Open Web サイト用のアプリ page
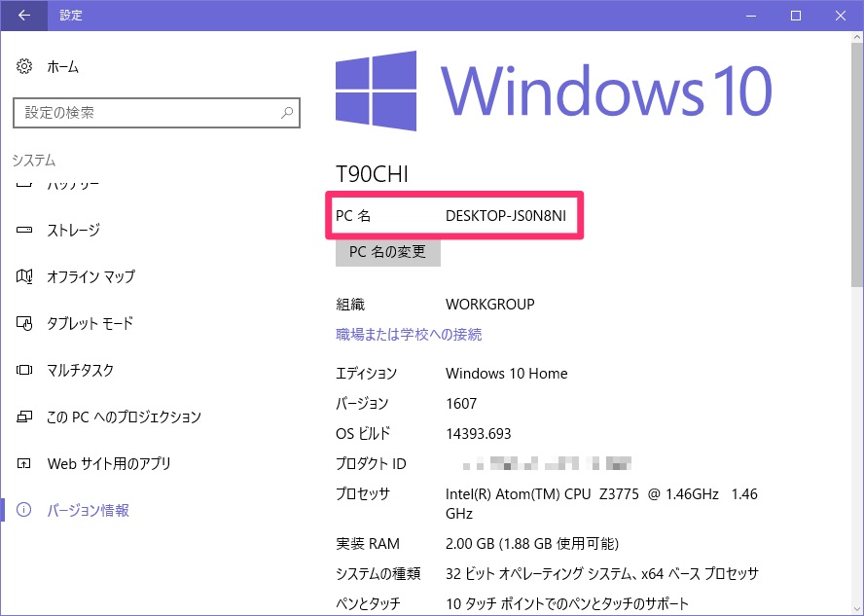Screen dimensions: 864x616 click(109, 463)
